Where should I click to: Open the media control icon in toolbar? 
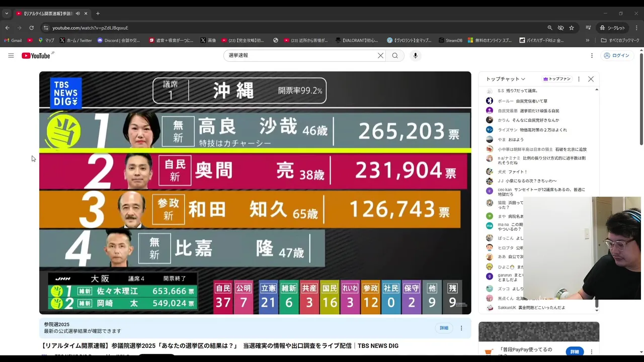tap(588, 28)
